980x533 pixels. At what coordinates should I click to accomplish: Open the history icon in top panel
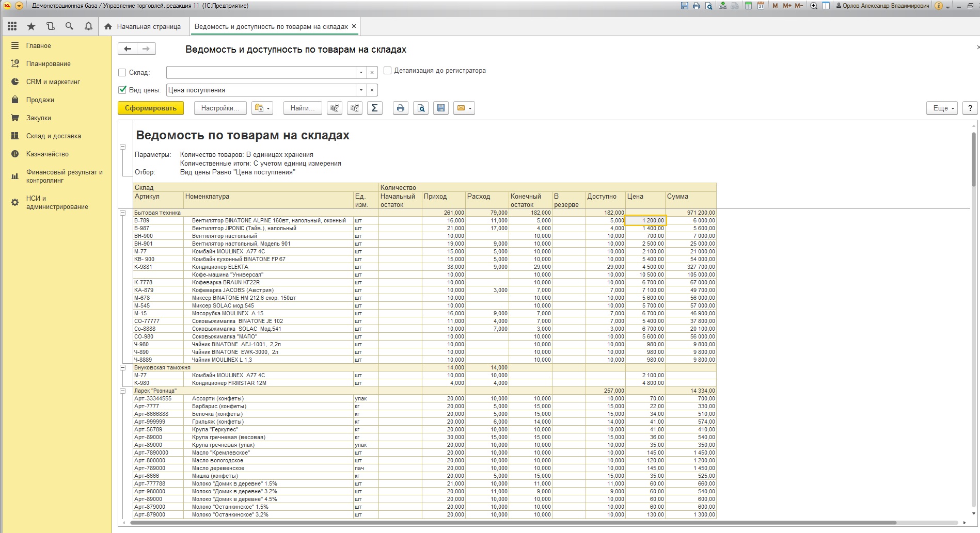pos(50,26)
